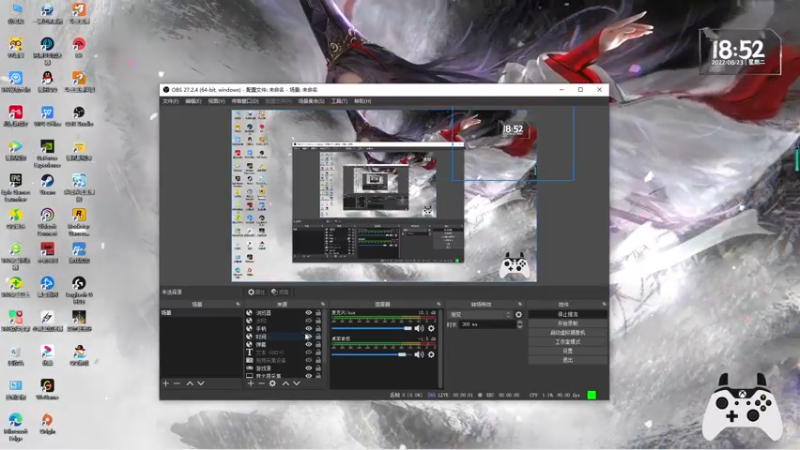Open source properties gear in Sources toolbar
This screenshot has width=800, height=450.
(272, 383)
